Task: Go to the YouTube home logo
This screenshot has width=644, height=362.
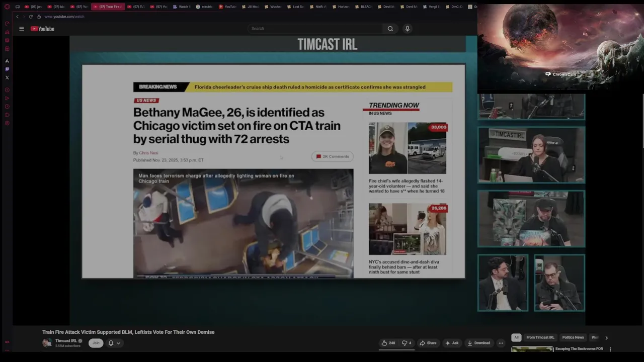Action: point(42,29)
